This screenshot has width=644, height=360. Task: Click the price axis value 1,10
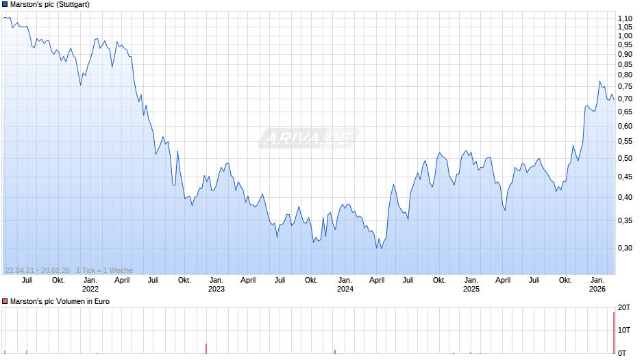point(625,18)
